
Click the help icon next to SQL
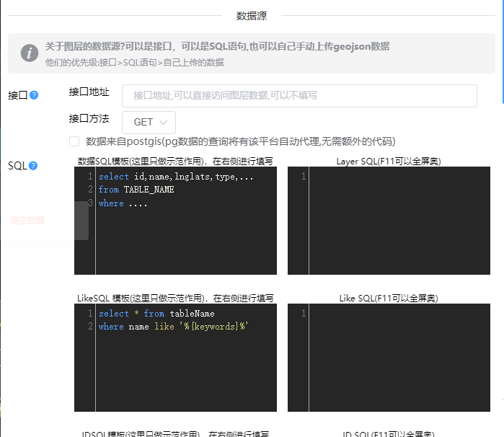pyautogui.click(x=33, y=166)
